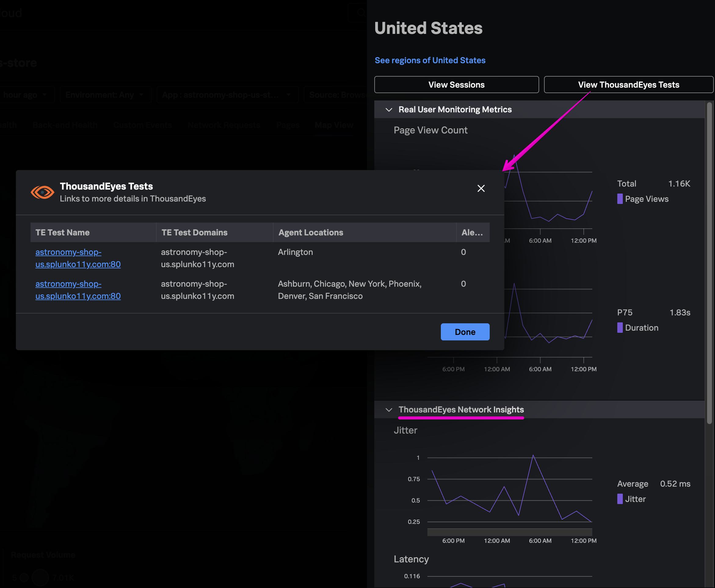Image resolution: width=715 pixels, height=588 pixels.
Task: Click the purple Page Views legend swatch
Action: pyautogui.click(x=620, y=199)
